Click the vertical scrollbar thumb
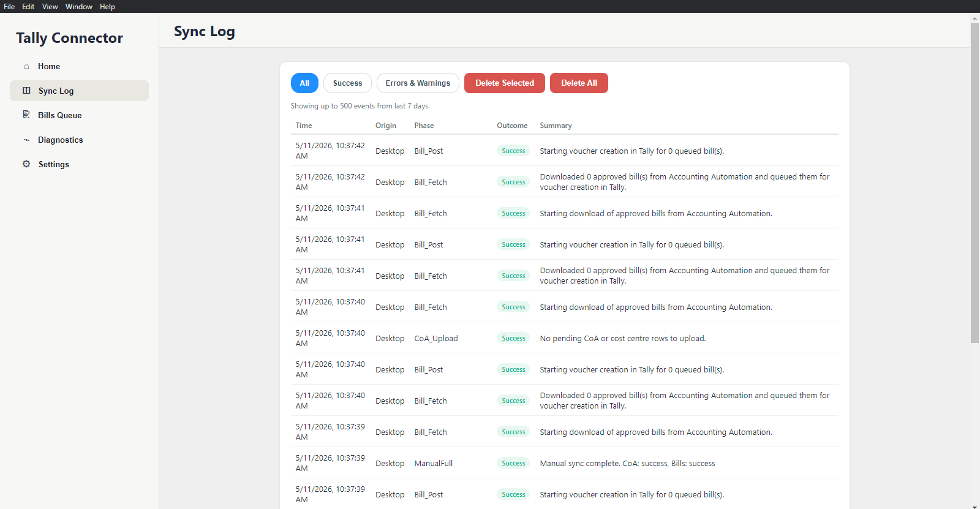Viewport: 980px width, 509px height. (974, 183)
